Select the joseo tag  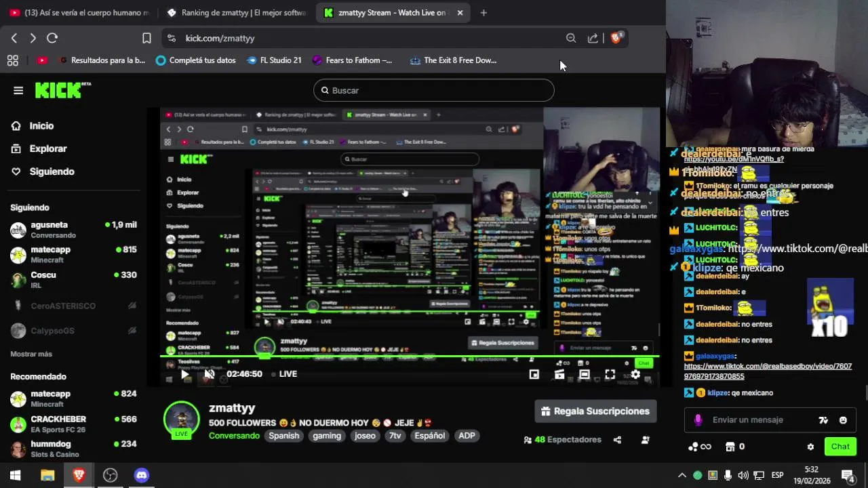365,436
